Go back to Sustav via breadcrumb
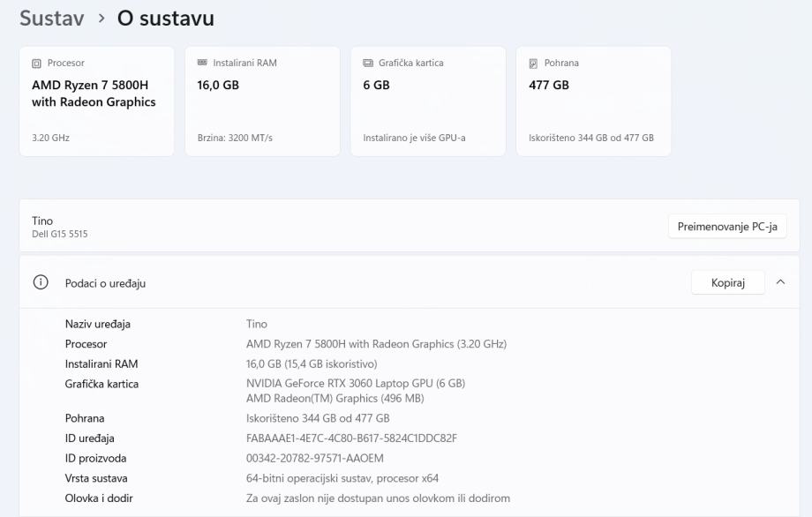The width and height of the screenshot is (812, 517). [x=51, y=19]
